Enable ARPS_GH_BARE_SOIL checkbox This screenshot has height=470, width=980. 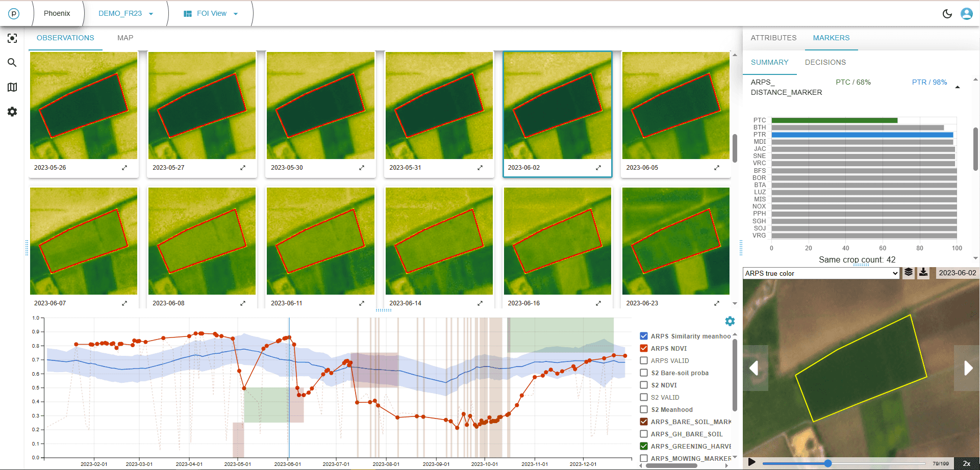644,434
